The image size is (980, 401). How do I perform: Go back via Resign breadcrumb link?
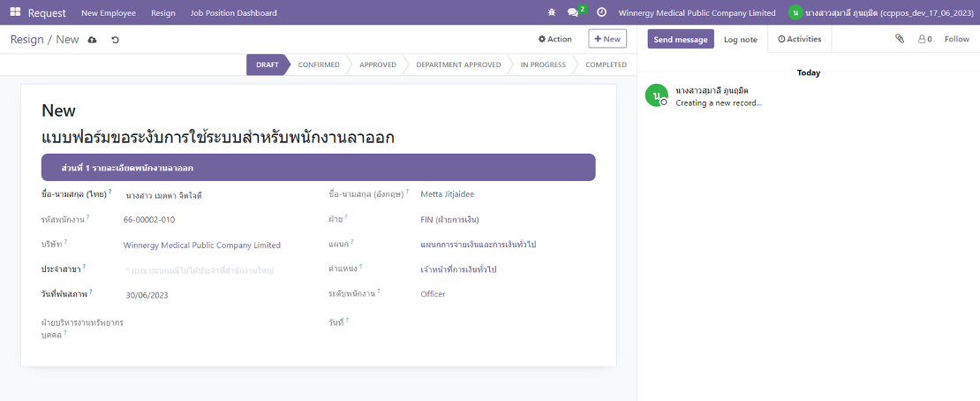click(x=26, y=40)
